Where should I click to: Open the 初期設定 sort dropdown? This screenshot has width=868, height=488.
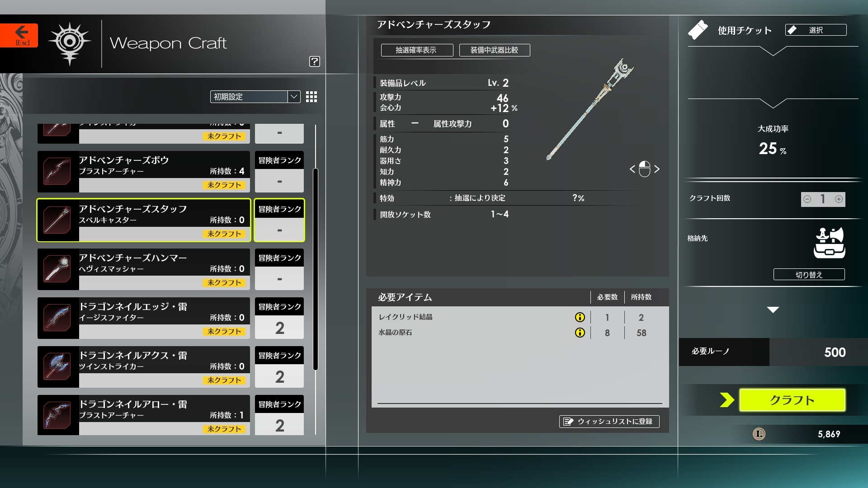tap(255, 97)
